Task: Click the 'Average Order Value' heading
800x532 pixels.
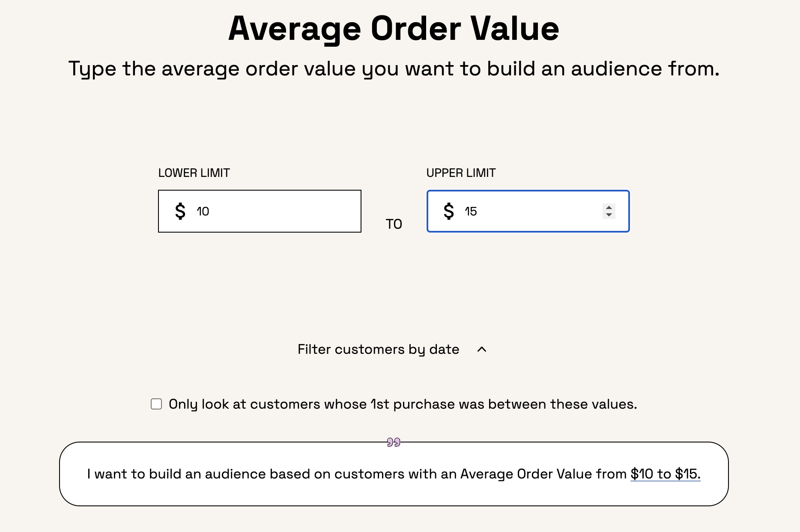Action: tap(394, 29)
